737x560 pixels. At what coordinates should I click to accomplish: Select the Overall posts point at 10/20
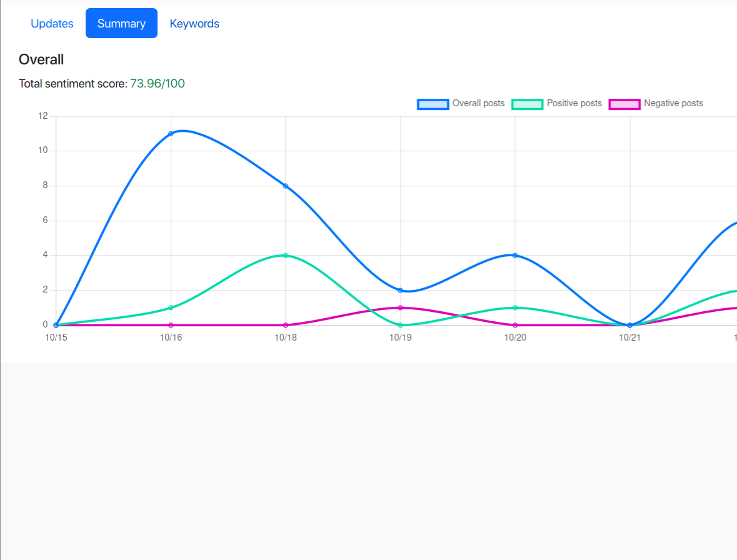pyautogui.click(x=514, y=255)
